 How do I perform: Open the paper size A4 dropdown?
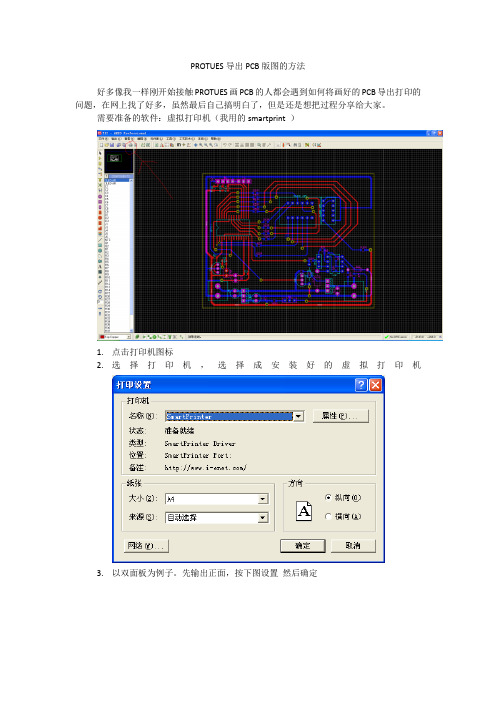coord(263,499)
